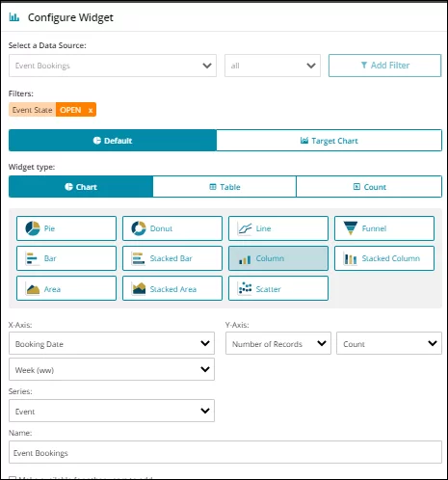
Task: Choose the Bar chart type
Action: click(x=66, y=258)
